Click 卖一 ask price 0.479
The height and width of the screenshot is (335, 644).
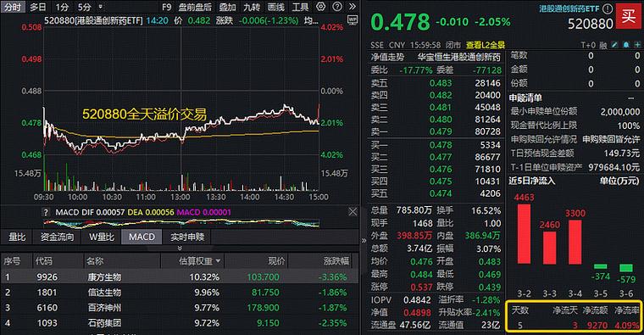[x=441, y=131]
